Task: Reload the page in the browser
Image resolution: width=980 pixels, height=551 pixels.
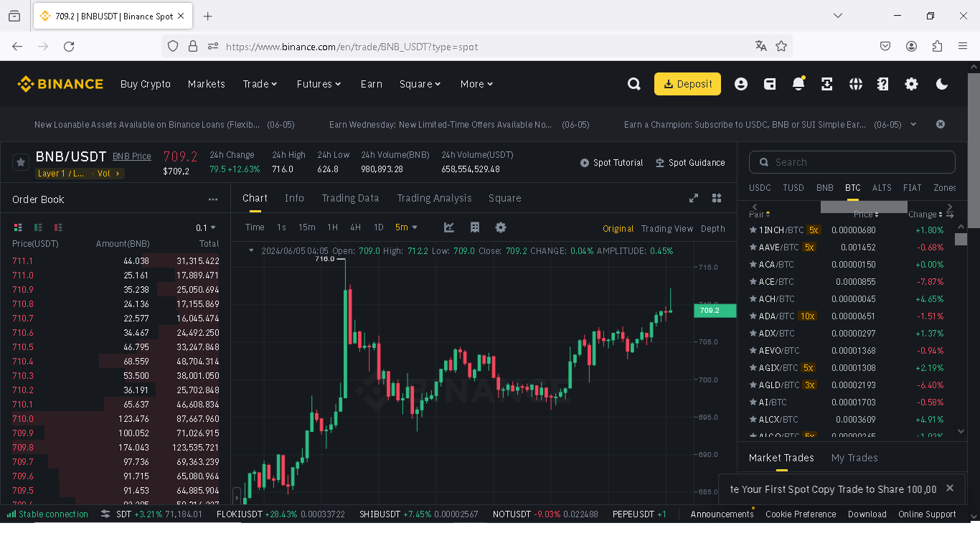Action: pyautogui.click(x=69, y=46)
